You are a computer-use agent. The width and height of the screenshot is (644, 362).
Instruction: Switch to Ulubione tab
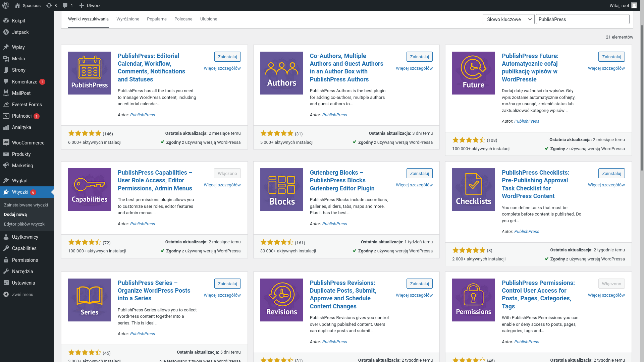pyautogui.click(x=209, y=19)
